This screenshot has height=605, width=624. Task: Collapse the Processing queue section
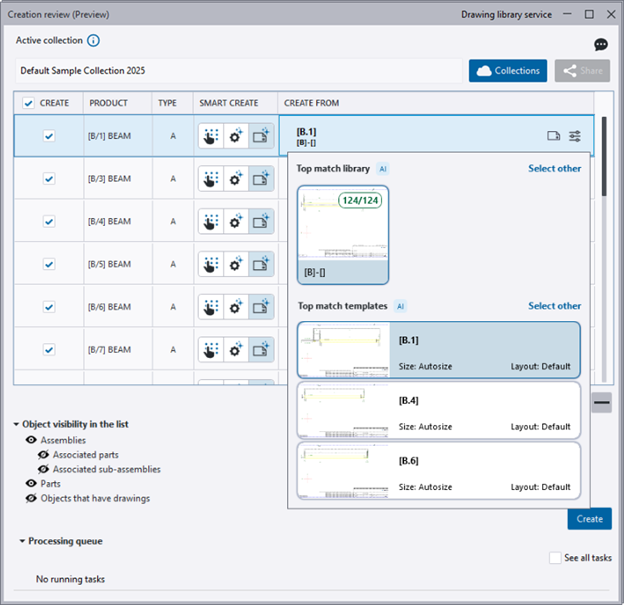[22, 541]
